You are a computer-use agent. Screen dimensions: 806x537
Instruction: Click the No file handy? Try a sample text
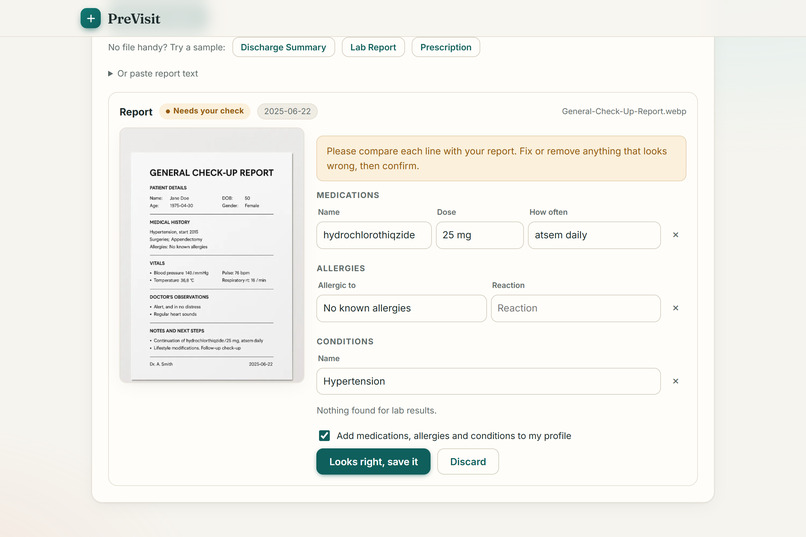point(167,47)
